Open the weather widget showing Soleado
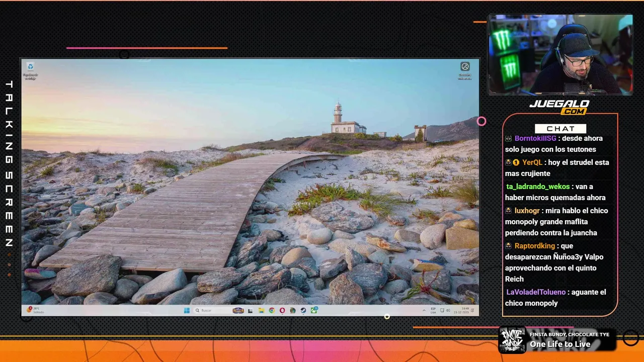This screenshot has width=644, height=362. tap(36, 310)
